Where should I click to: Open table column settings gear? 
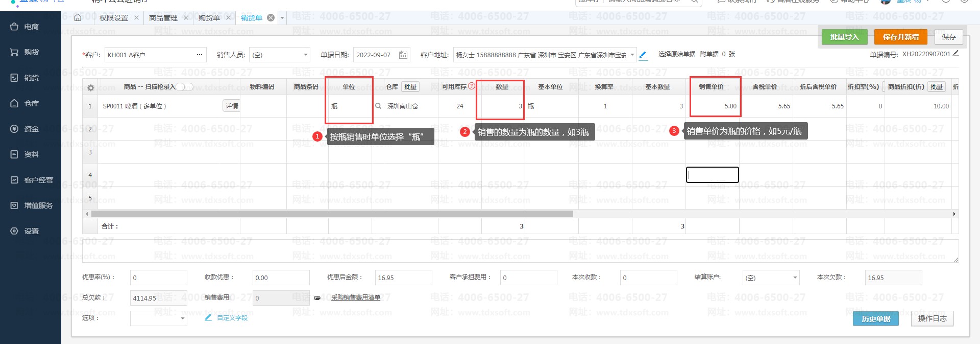click(91, 87)
